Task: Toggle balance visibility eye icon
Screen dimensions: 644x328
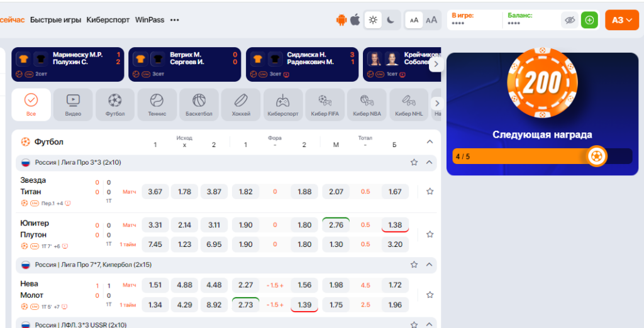Action: click(x=570, y=20)
